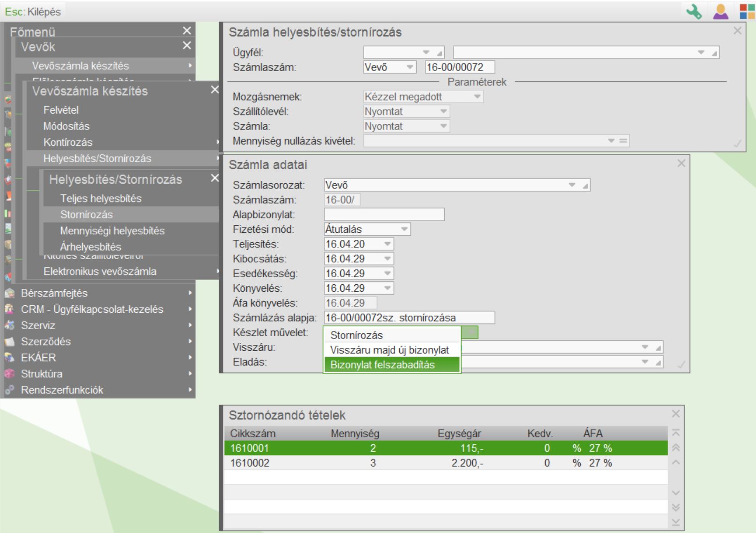Open settings with the green wrench icon
This screenshot has width=756, height=533.
(694, 12)
